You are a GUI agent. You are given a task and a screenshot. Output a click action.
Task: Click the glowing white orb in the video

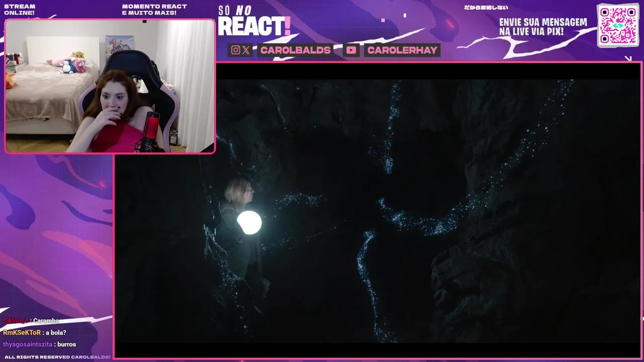[x=249, y=222]
